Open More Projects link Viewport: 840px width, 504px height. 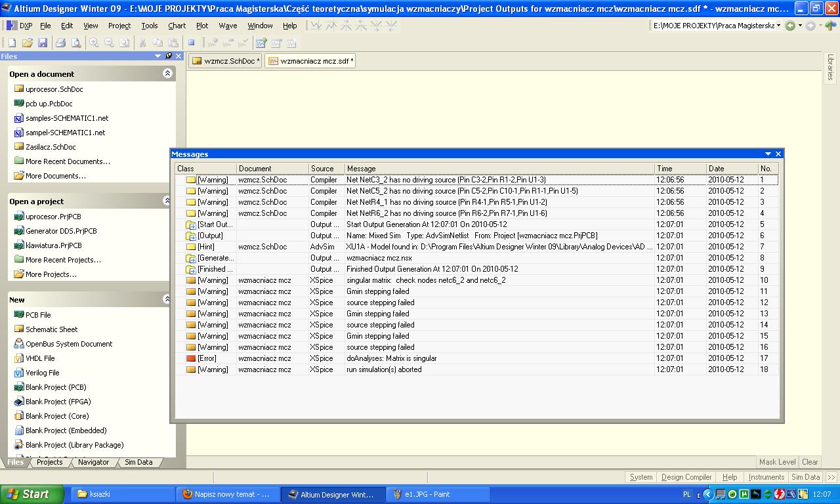pos(51,274)
